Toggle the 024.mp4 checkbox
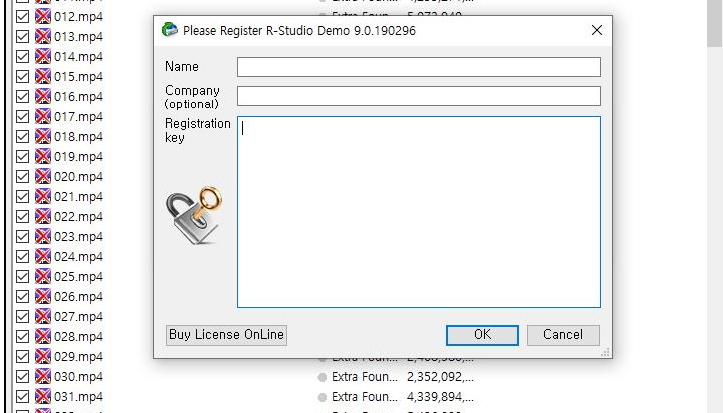The image size is (723, 413). [22, 257]
